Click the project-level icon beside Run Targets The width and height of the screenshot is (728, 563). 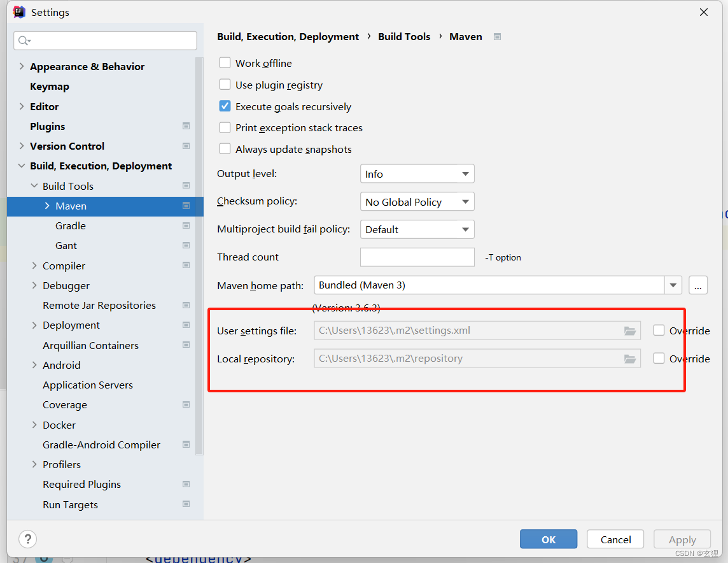coord(186,504)
